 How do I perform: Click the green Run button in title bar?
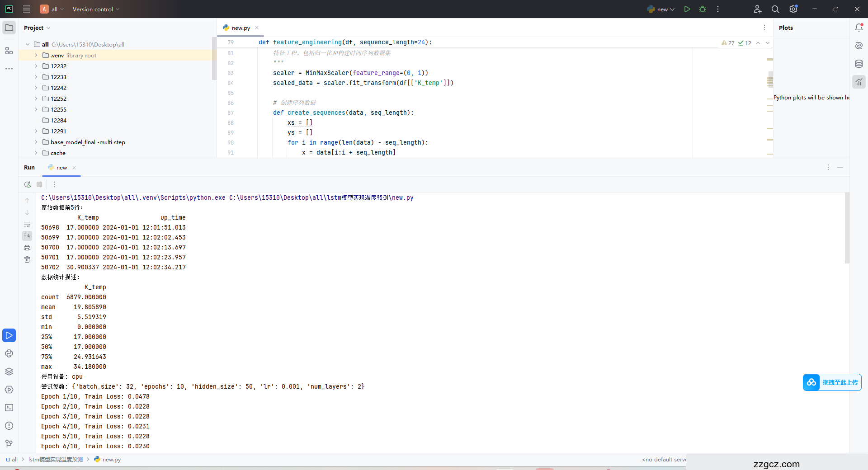(687, 9)
